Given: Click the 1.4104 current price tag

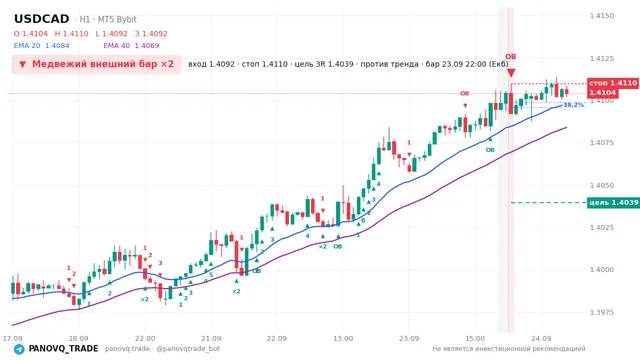Looking at the screenshot, I should pyautogui.click(x=602, y=93).
